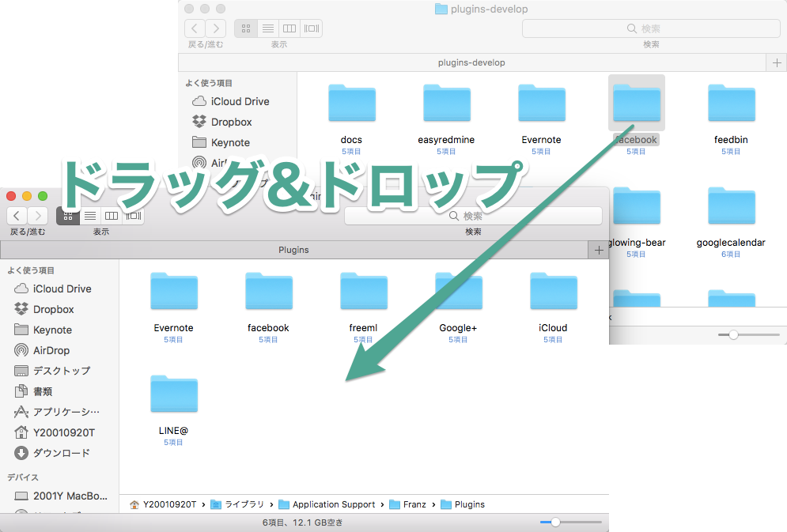Go back in the Plugins window

point(17,216)
